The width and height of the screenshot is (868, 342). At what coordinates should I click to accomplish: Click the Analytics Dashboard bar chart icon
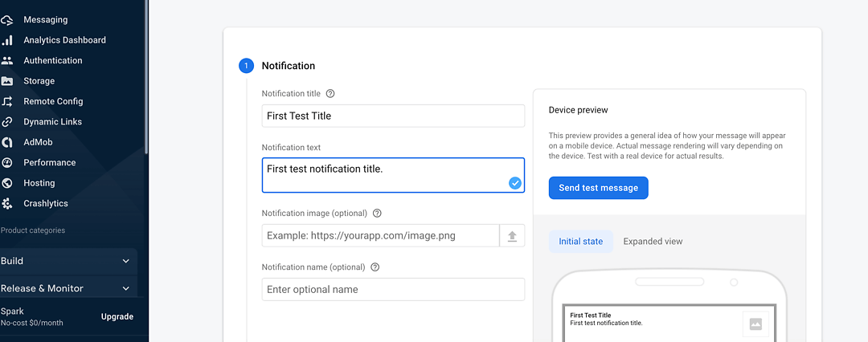tap(6, 40)
